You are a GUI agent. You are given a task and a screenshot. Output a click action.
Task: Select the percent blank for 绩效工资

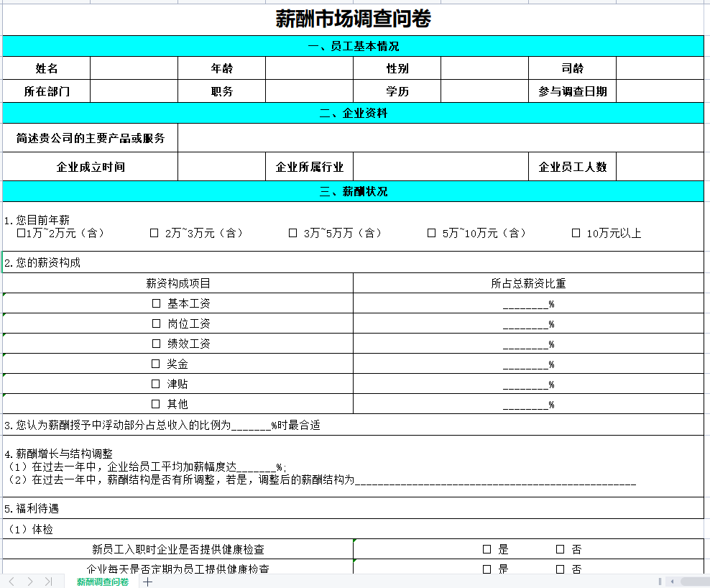point(528,344)
